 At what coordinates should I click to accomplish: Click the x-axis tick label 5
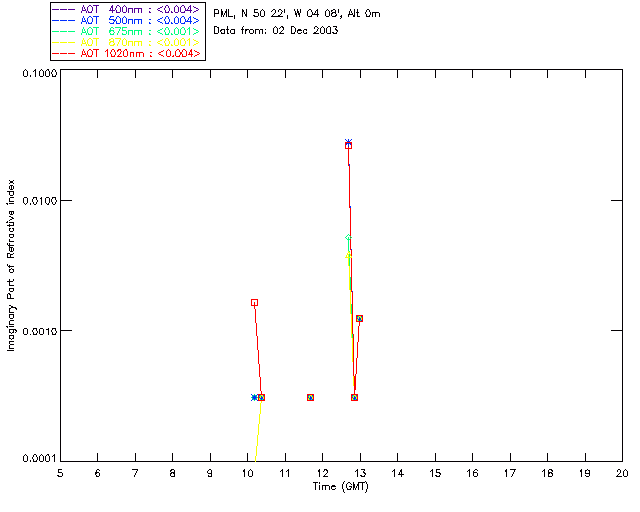pyautogui.click(x=60, y=473)
